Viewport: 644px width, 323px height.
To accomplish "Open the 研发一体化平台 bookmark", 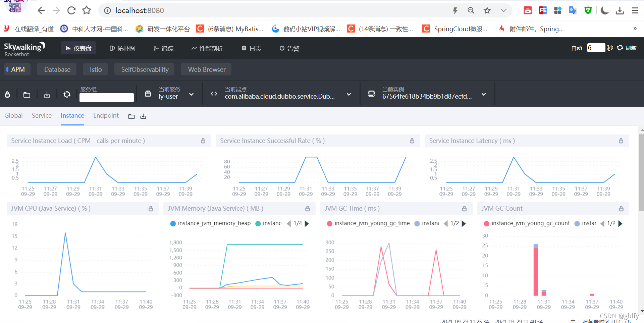I will click(163, 29).
